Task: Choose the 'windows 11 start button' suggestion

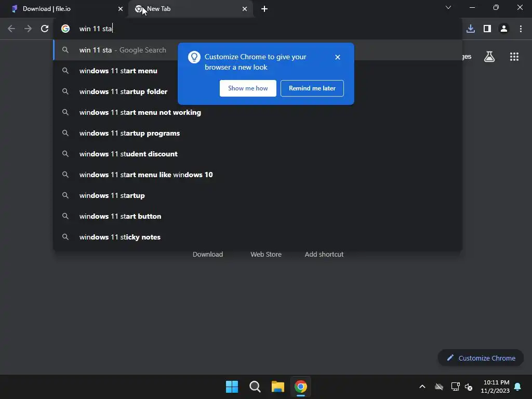Action: click(x=258, y=216)
